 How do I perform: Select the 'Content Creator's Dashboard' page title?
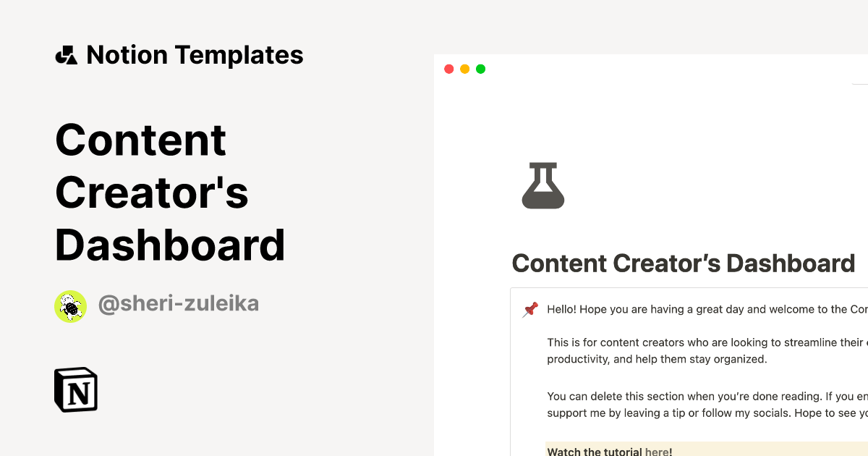[684, 263]
